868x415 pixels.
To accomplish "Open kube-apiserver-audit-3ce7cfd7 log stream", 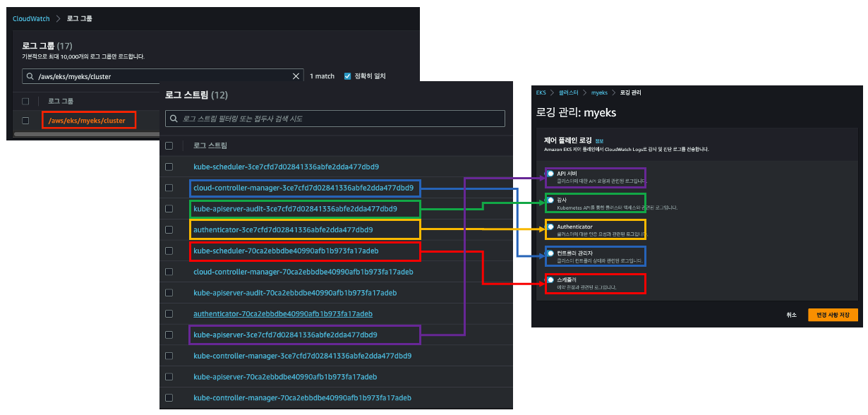I will (295, 209).
